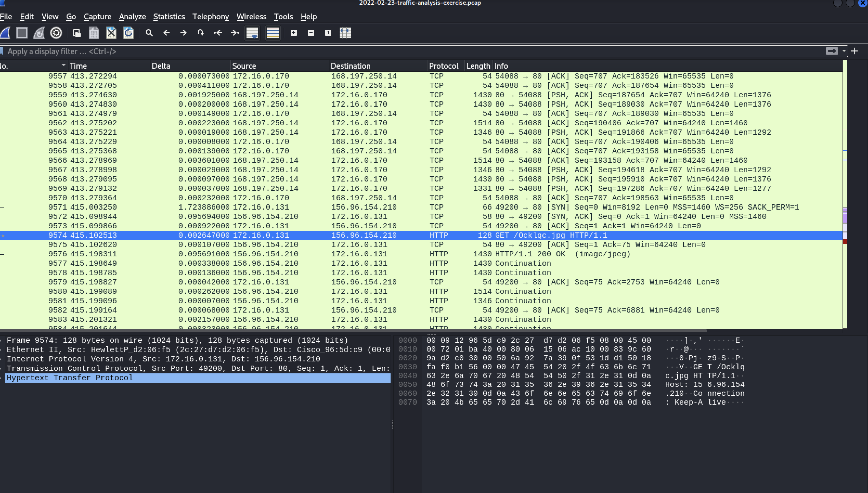Viewport: 868px width, 493px height.
Task: Click the stop capture square icon
Action: (22, 33)
